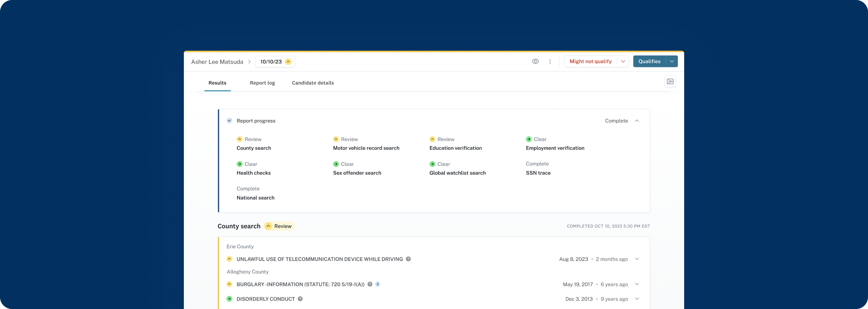The height and width of the screenshot is (309, 868).
Task: Click the green Clear icon beside Sex offender search
Action: tap(336, 164)
